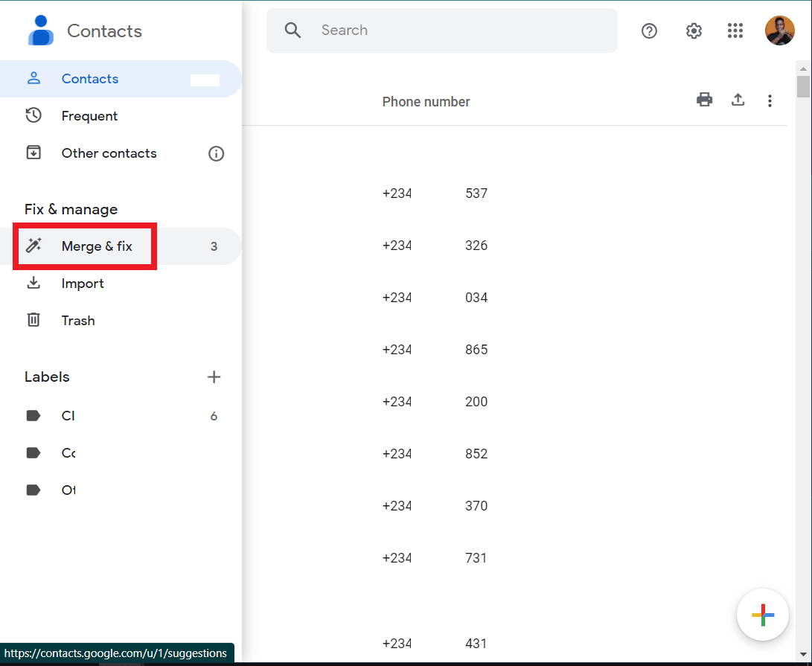
Task: Click info icon beside Other contacts
Action: pyautogui.click(x=216, y=154)
